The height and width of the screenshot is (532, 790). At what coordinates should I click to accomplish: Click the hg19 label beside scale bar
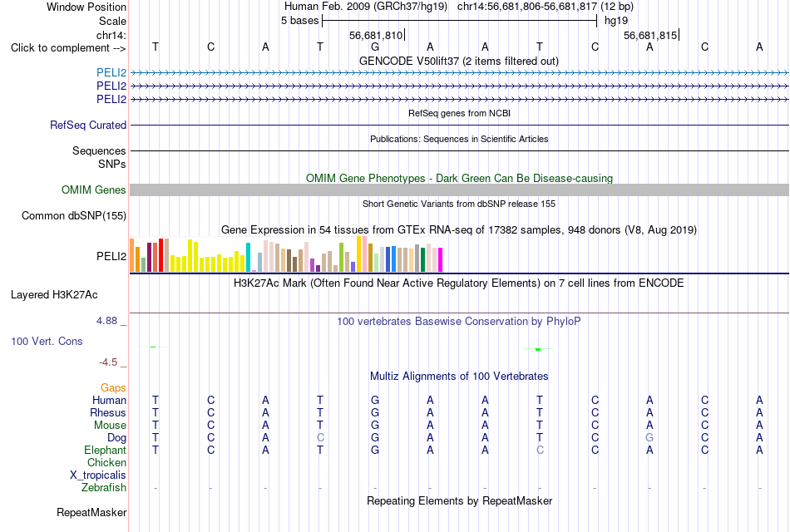click(616, 21)
